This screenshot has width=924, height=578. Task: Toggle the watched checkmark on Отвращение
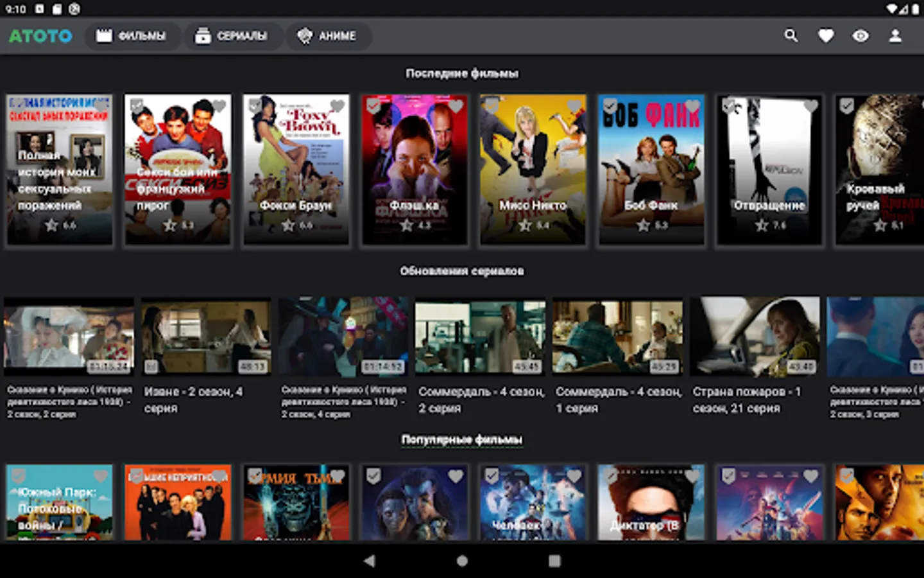(728, 106)
